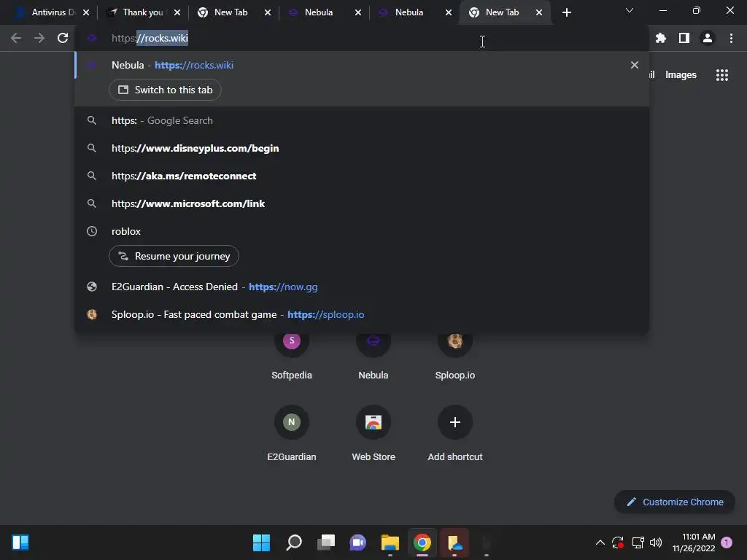Open the folder-and-cloud app on the taskbar
747x560 pixels.
(x=454, y=542)
